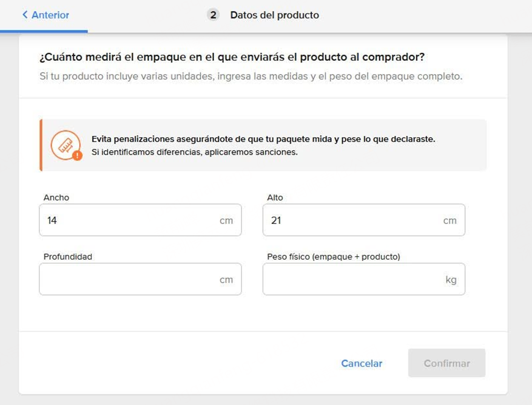The image size is (532, 405).
Task: Click the 'Si identificamos diferencias' sanction text
Action: (195, 152)
